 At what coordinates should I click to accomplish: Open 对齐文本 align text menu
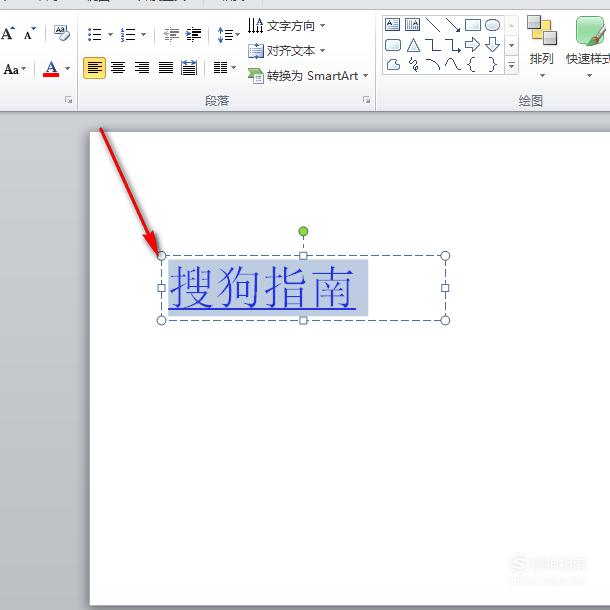287,51
